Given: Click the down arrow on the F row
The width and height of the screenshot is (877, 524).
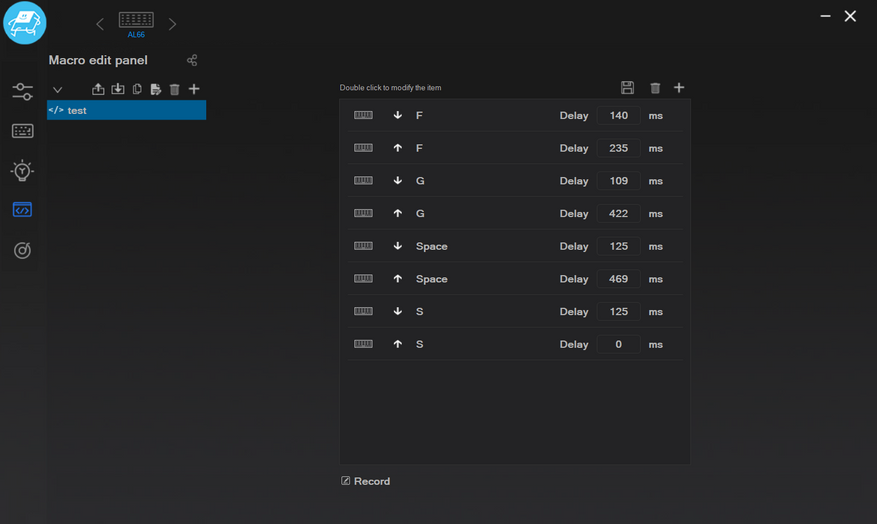Looking at the screenshot, I should pos(398,115).
